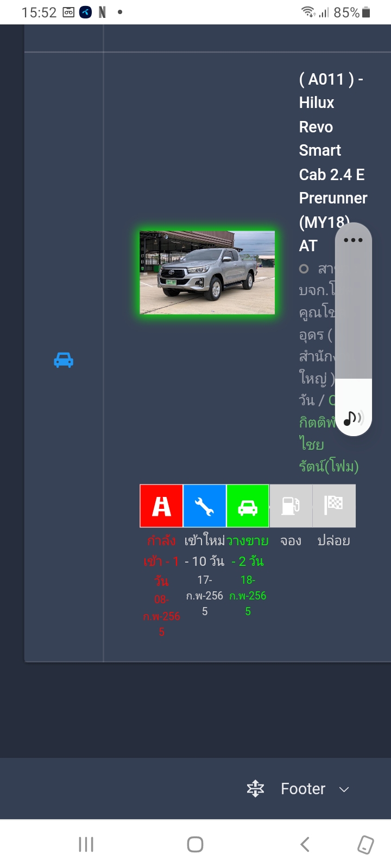Open the (A011) Hilux Revo vehicle title

point(332,162)
